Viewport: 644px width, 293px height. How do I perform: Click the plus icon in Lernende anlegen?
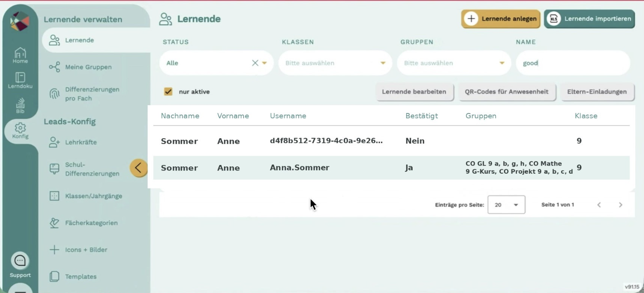471,18
